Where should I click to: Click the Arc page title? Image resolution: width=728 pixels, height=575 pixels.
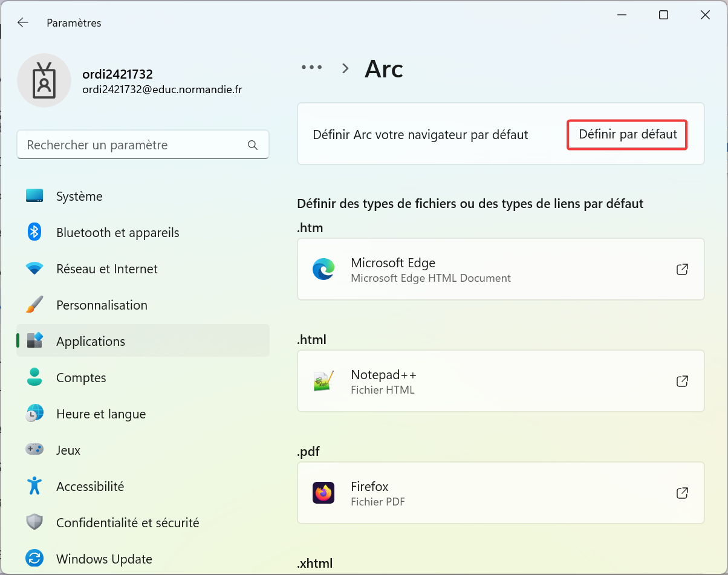coord(384,69)
